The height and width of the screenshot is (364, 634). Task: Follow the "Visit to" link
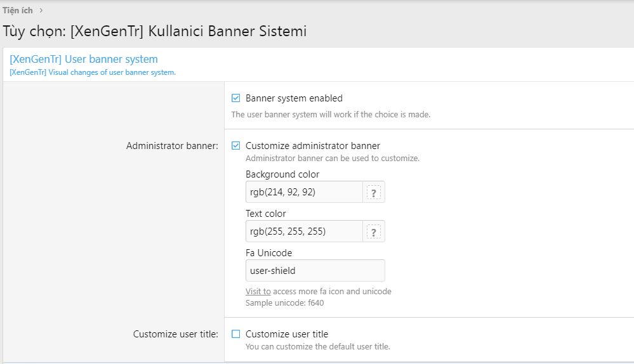click(258, 292)
